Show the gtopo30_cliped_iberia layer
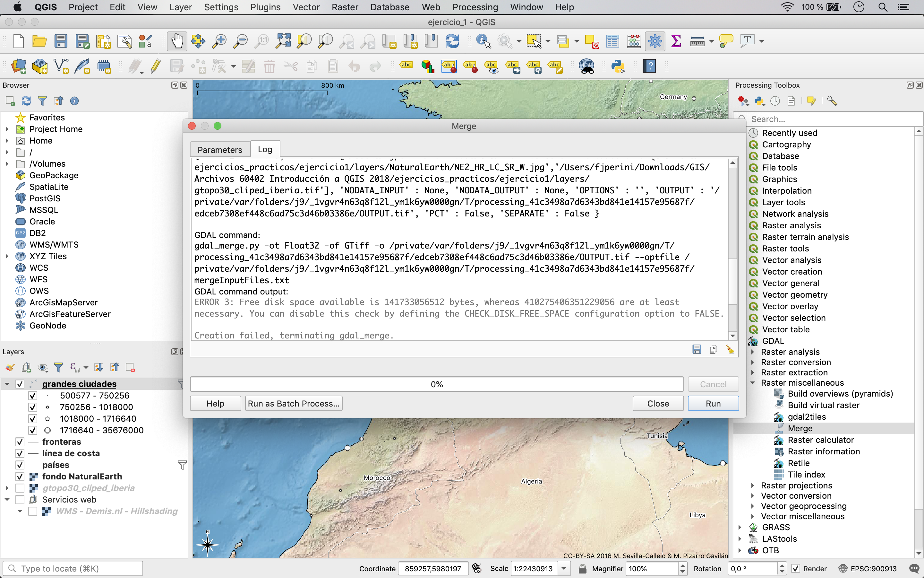Image resolution: width=924 pixels, height=578 pixels. tap(20, 488)
